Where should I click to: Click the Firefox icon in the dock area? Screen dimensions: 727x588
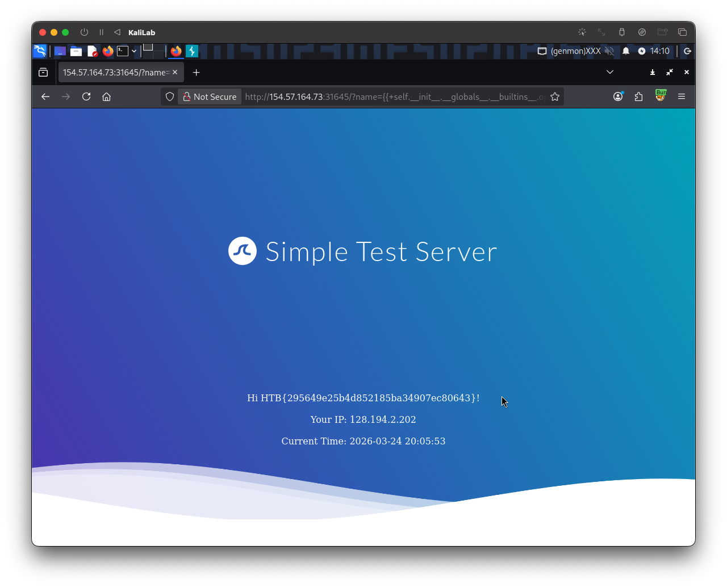click(x=176, y=51)
